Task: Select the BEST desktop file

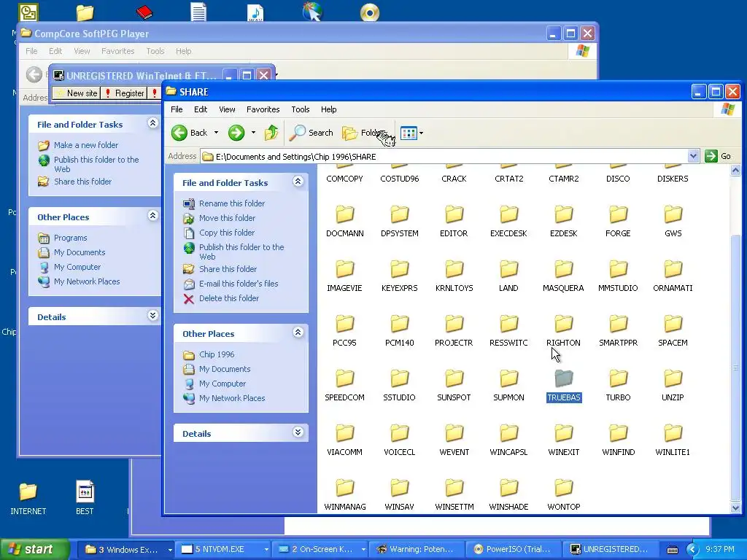Action: coord(85,499)
